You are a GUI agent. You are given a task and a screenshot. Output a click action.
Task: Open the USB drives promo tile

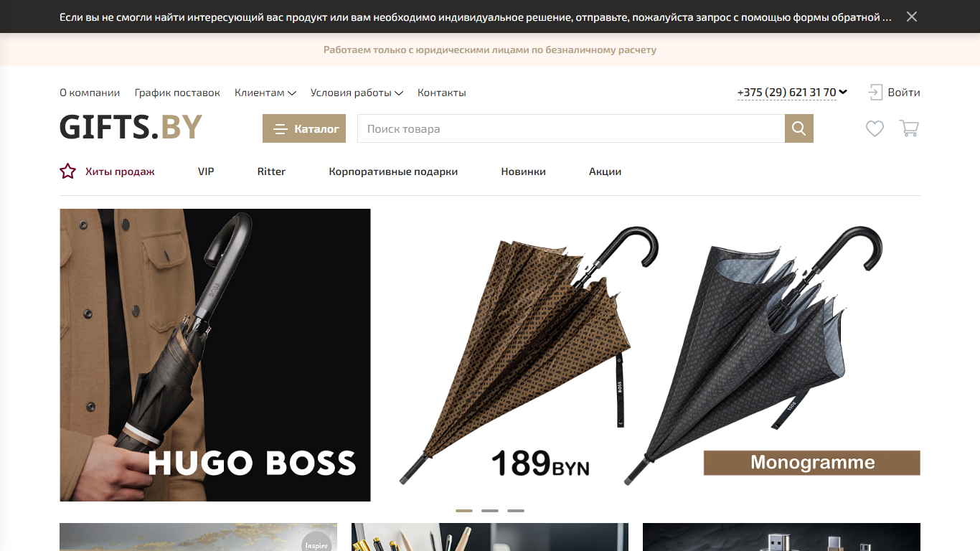click(x=781, y=537)
